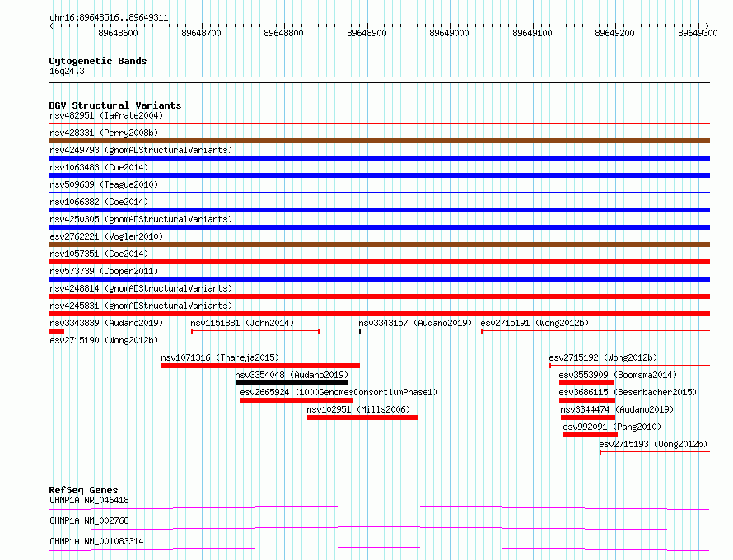The image size is (733, 560).
Task: Select the nsv1066382 (Coe2014) label
Action: (x=99, y=202)
